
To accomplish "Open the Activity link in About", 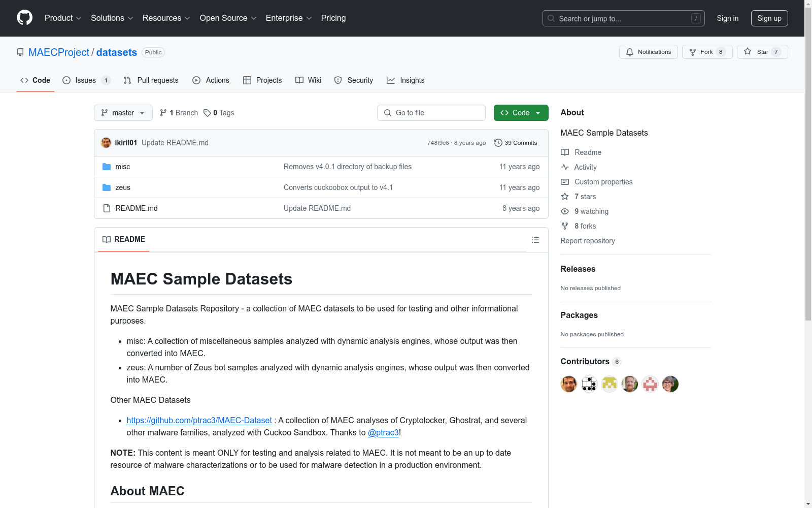I will click(579, 167).
